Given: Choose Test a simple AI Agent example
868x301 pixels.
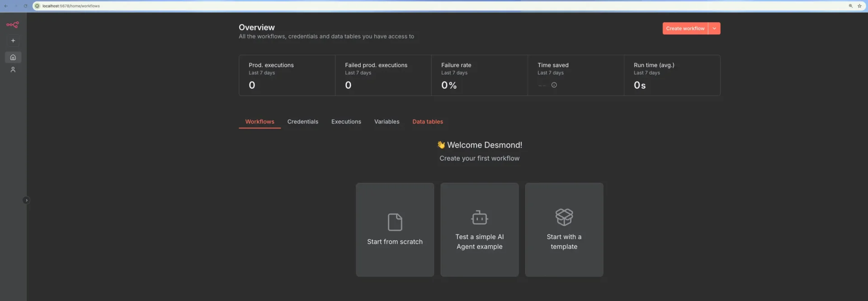Looking at the screenshot, I should [479, 229].
